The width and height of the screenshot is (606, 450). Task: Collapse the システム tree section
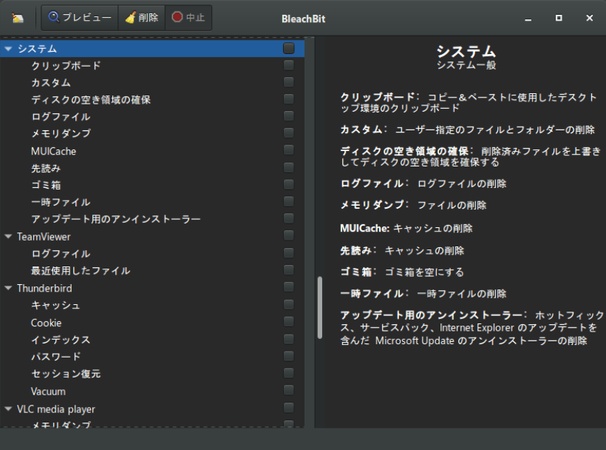(8, 49)
